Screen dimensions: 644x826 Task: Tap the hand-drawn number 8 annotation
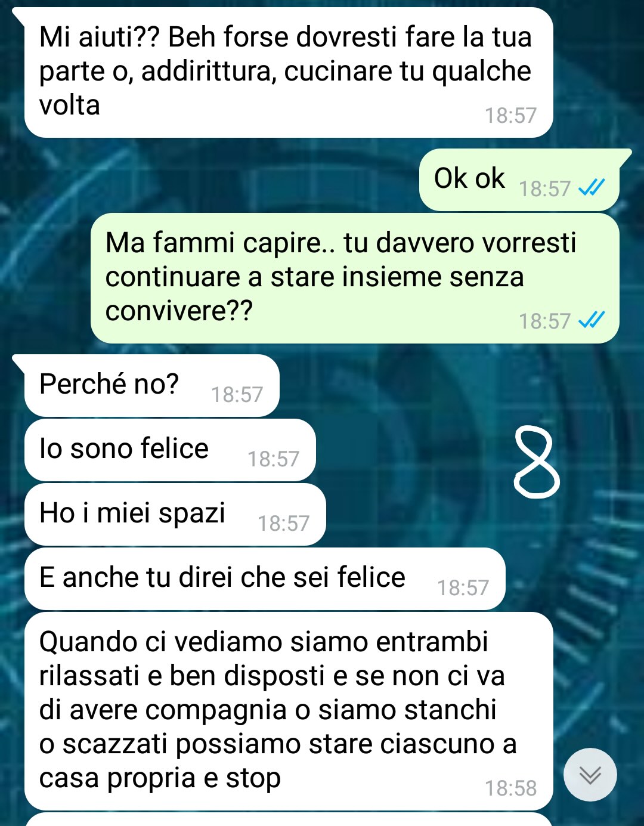536,463
